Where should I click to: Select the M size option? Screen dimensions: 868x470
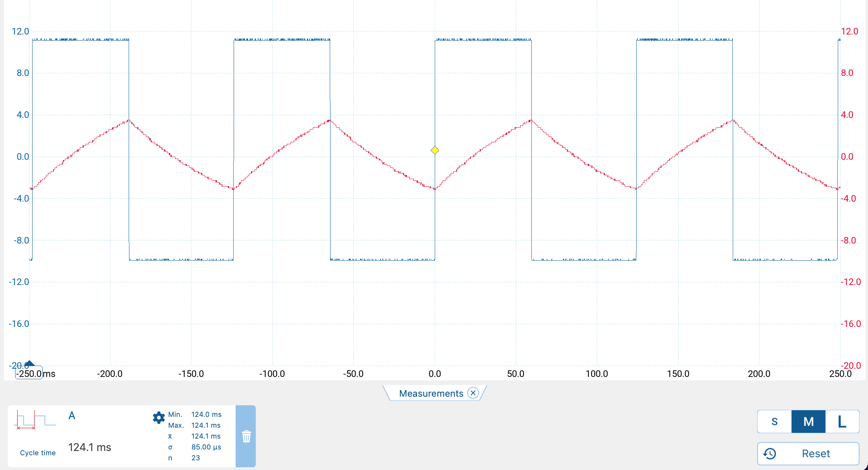808,422
